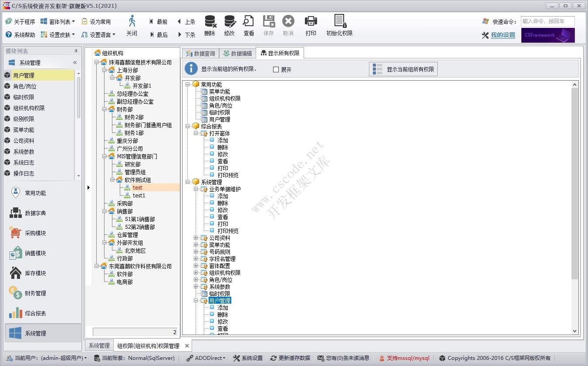Viewport: 588px width, 366px height.
Task: Switch to the 系统管理 bottom tab
Action: pyautogui.click(x=98, y=345)
